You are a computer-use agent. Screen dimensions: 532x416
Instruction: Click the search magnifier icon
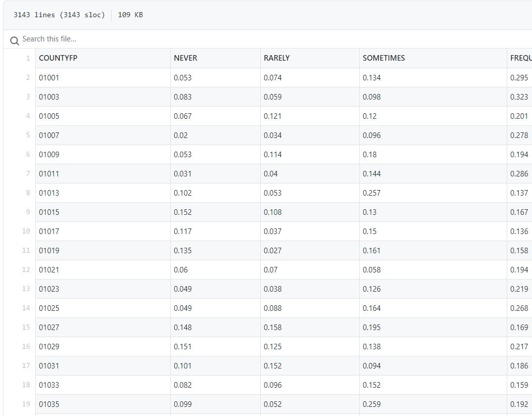(15, 41)
